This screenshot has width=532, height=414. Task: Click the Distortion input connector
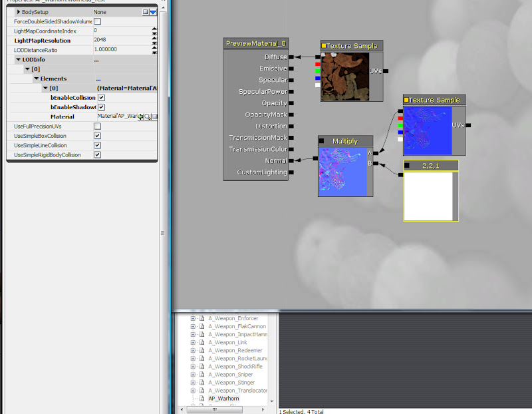[291, 126]
